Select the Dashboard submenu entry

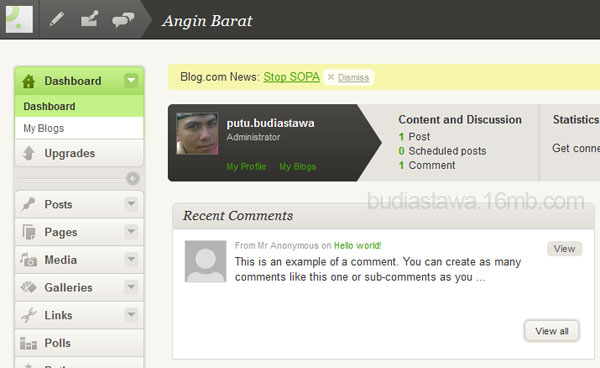click(x=79, y=106)
